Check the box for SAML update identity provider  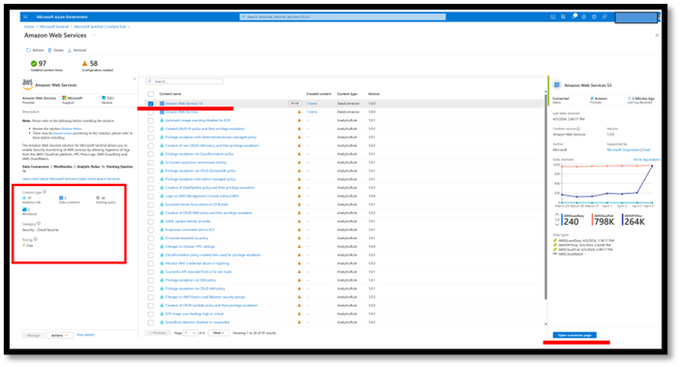pos(150,221)
